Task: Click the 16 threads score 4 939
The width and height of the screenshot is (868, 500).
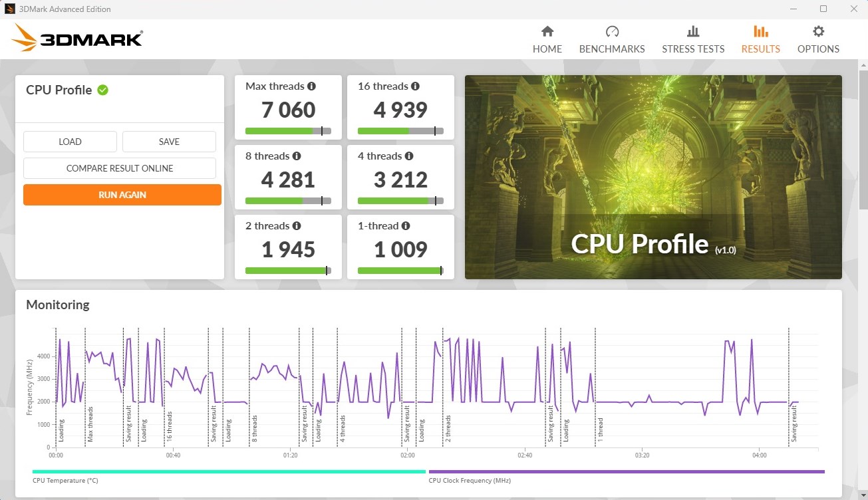Action: click(400, 110)
